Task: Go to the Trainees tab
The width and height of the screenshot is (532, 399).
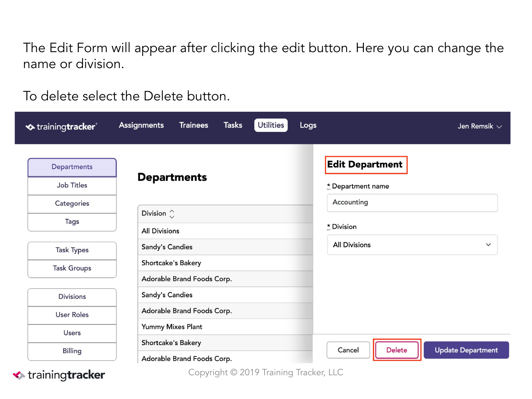Action: click(194, 125)
